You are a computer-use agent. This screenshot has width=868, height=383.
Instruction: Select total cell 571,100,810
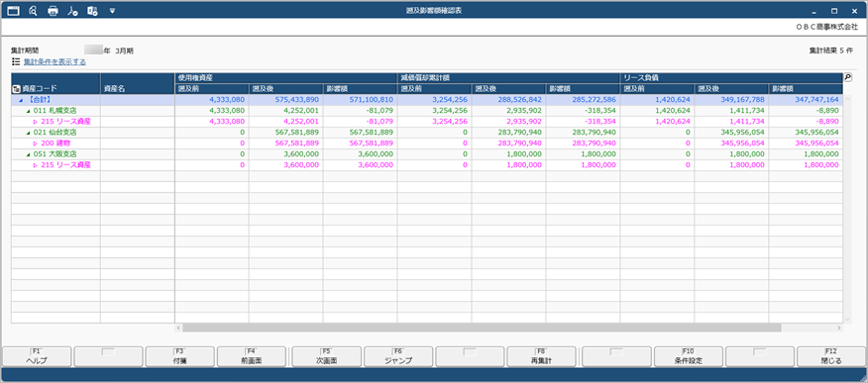pyautogui.click(x=361, y=100)
